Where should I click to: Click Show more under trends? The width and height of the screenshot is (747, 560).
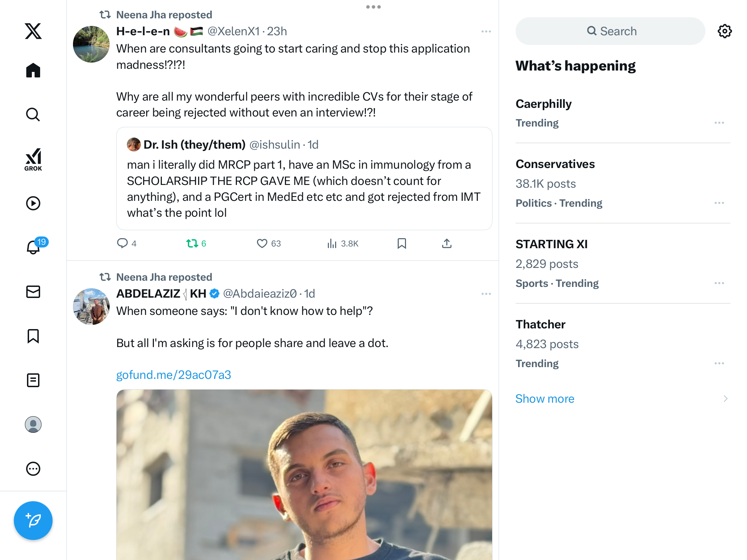(545, 399)
